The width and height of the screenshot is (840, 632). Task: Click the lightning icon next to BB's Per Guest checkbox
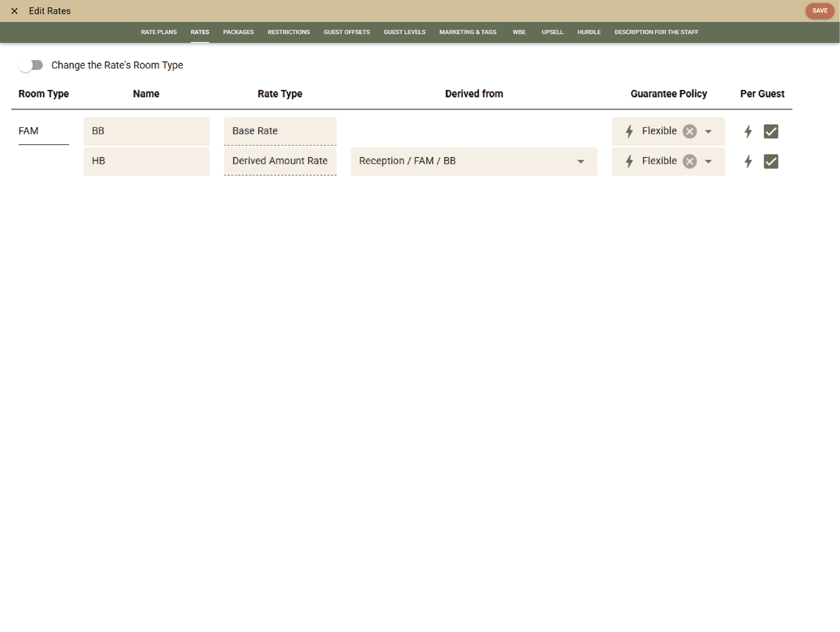click(748, 131)
